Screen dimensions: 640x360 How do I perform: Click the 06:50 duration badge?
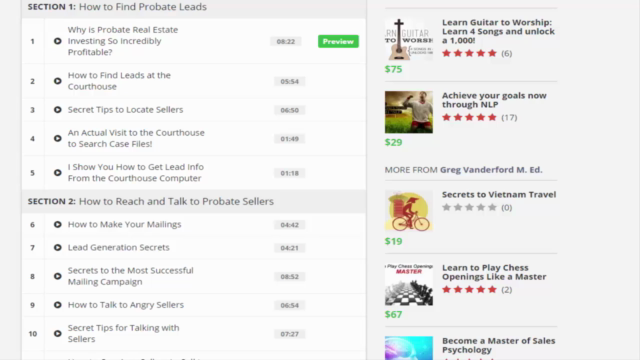coord(289,110)
